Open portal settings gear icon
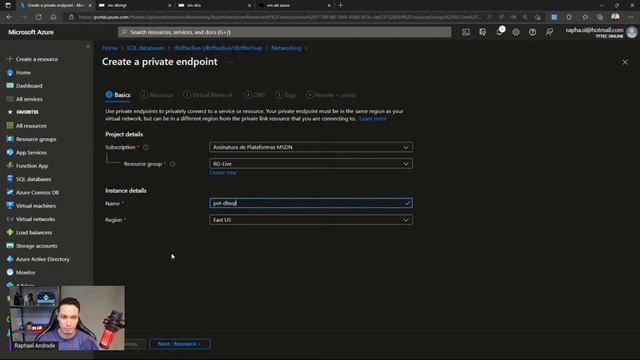Viewport: 640px width, 360px height. 516,32
